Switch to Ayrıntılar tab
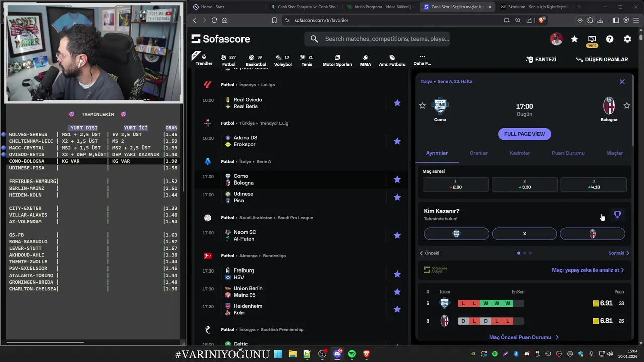Screen dimensions: 644x362 click(x=437, y=153)
